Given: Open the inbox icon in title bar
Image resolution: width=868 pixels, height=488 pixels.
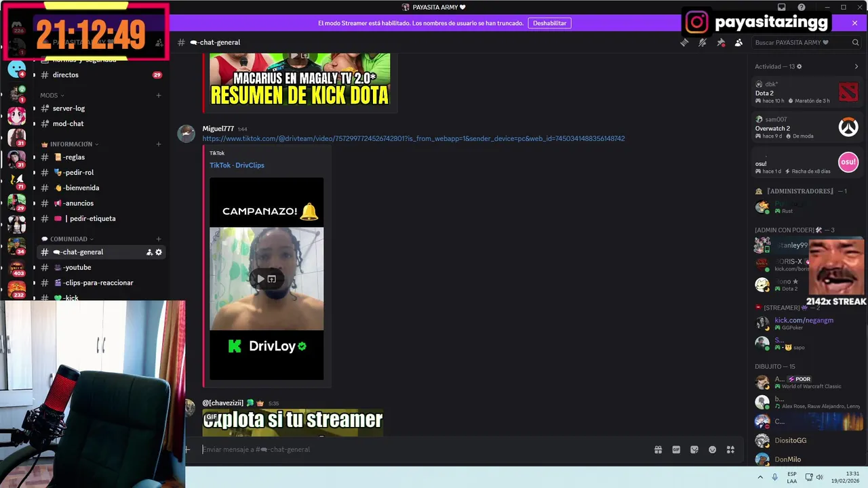Looking at the screenshot, I should pos(782,7).
